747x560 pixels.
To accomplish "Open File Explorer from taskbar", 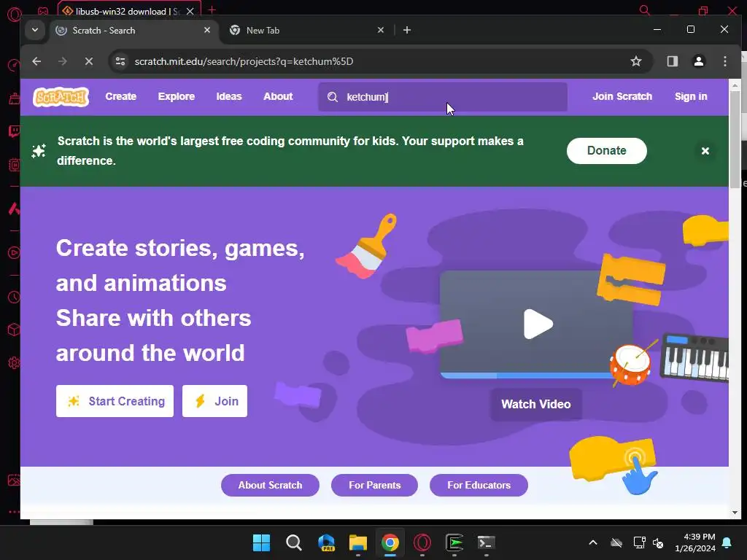I will coord(357,542).
